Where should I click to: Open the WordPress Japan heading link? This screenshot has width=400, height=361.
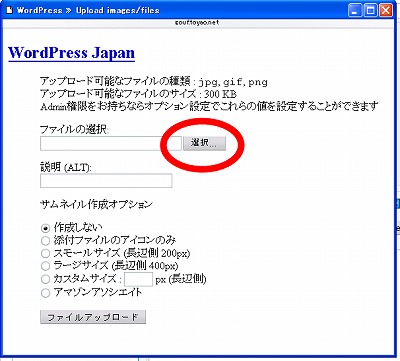tap(71, 53)
